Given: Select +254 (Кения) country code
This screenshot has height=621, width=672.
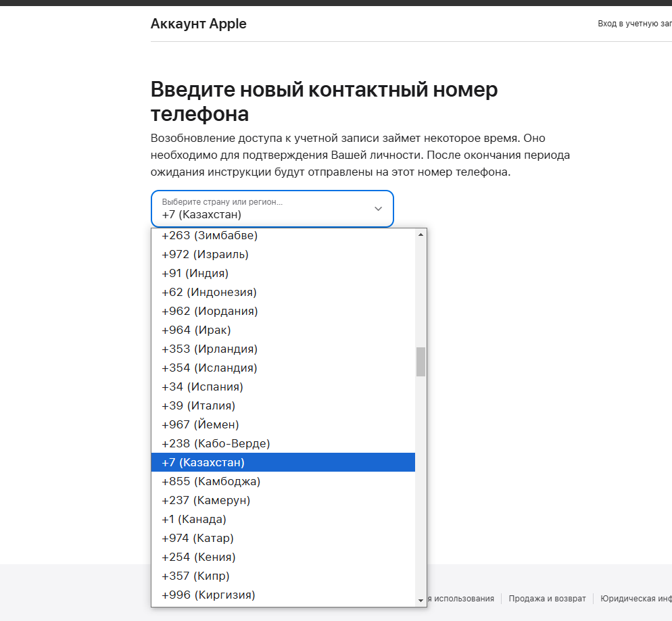Looking at the screenshot, I should coord(283,557).
